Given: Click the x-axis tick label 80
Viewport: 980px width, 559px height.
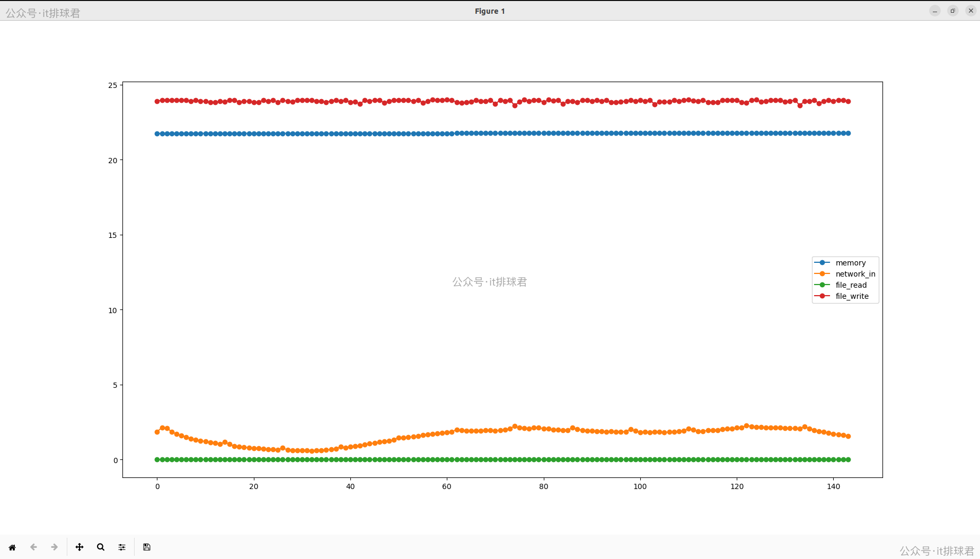Looking at the screenshot, I should 543,486.
